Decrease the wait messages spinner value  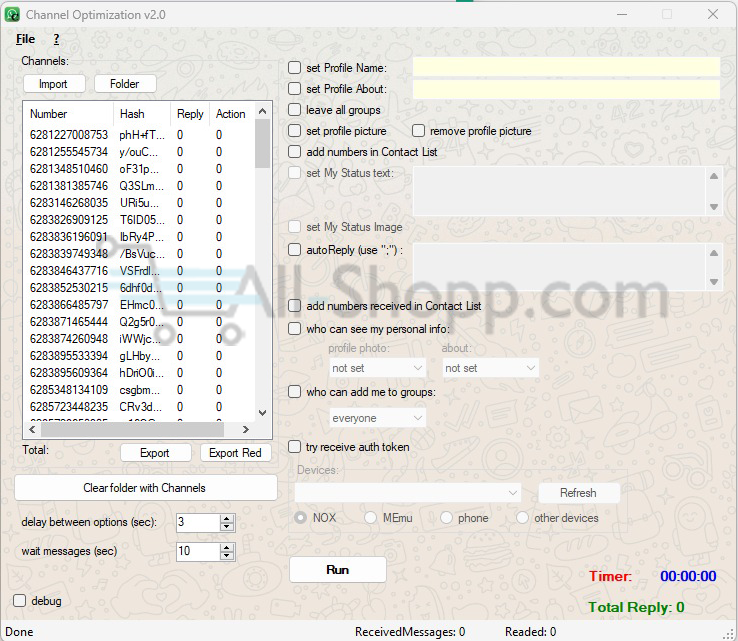(x=227, y=556)
